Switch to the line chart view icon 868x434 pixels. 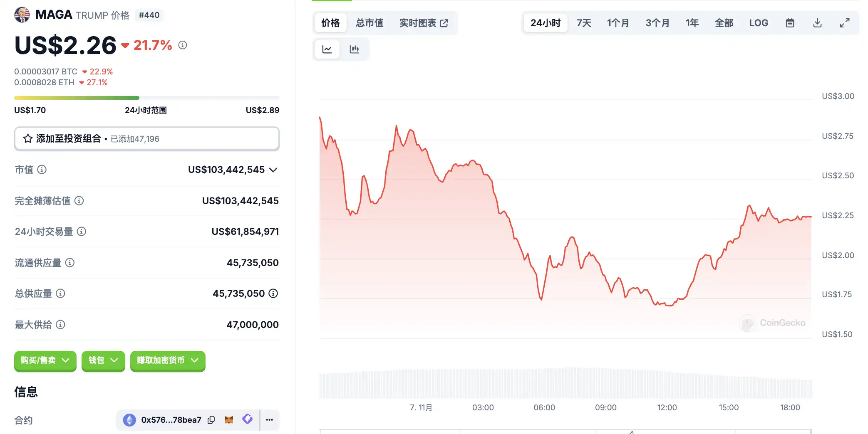point(327,49)
